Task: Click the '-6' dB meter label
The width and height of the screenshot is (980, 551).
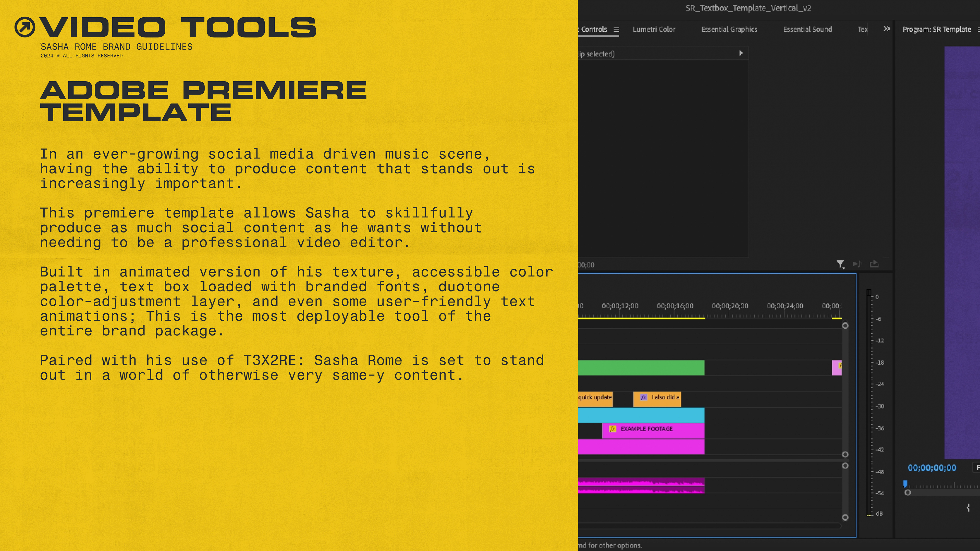Action: click(878, 319)
